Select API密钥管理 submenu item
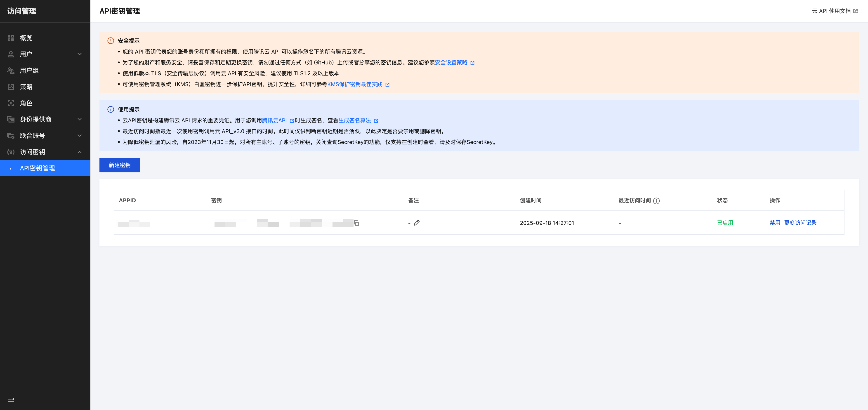This screenshot has height=410, width=868. coord(45,168)
